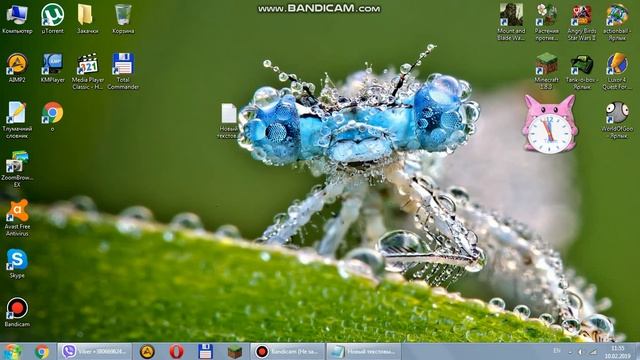Click the Minecraft block taskbar icon

click(235, 351)
